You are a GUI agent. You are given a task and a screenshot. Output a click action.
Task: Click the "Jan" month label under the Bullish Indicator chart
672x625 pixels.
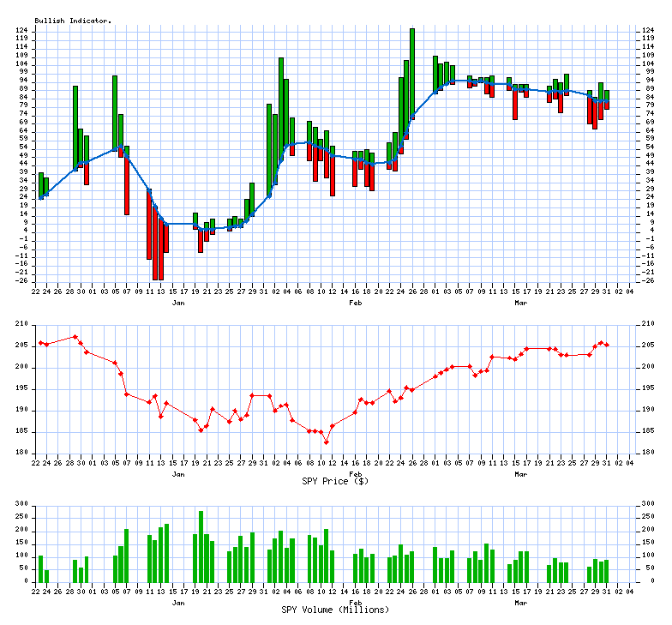point(177,303)
